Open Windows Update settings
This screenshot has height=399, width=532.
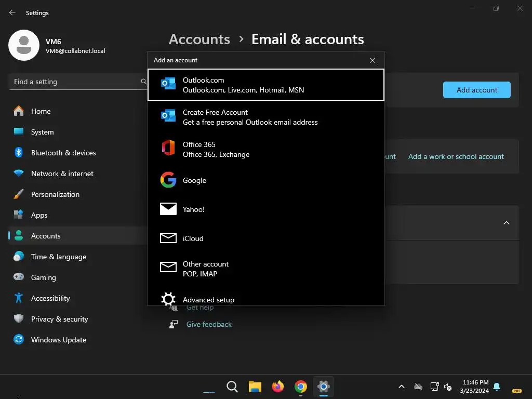(x=78, y=340)
